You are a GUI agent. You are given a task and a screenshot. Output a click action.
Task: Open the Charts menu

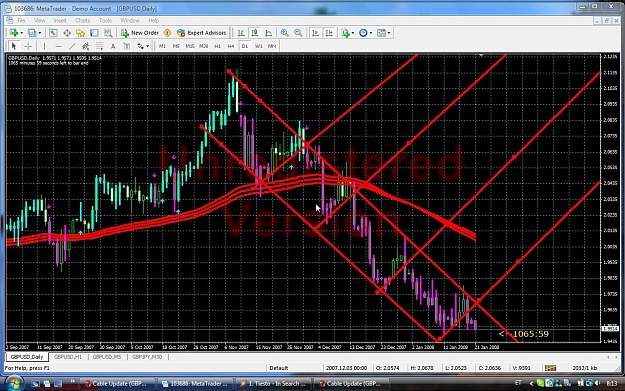(x=83, y=20)
